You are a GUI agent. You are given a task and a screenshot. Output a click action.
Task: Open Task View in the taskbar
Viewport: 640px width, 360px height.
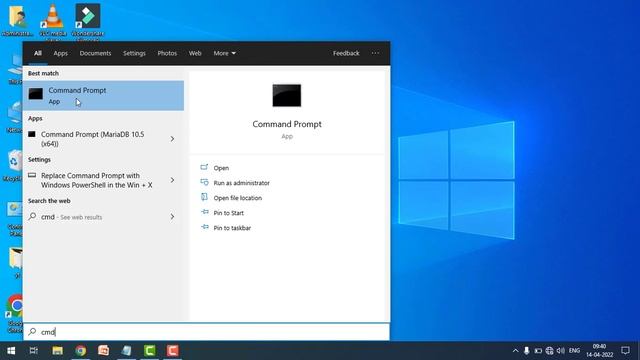34,351
